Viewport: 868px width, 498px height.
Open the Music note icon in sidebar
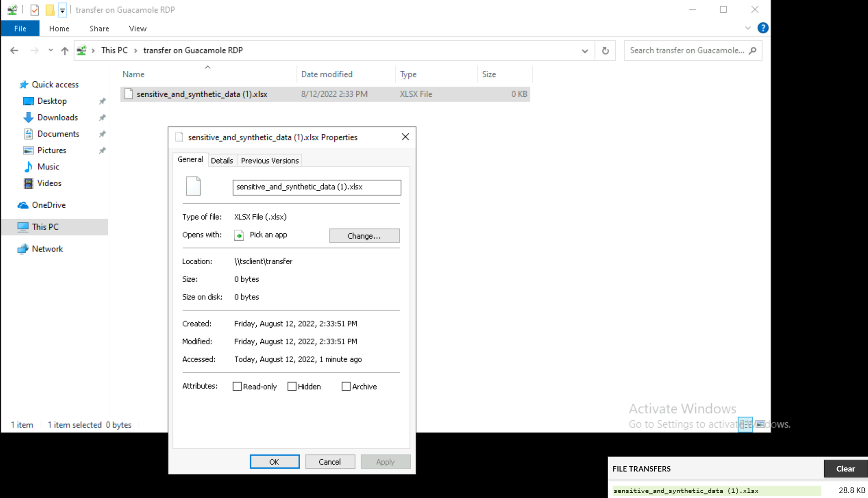click(x=28, y=167)
